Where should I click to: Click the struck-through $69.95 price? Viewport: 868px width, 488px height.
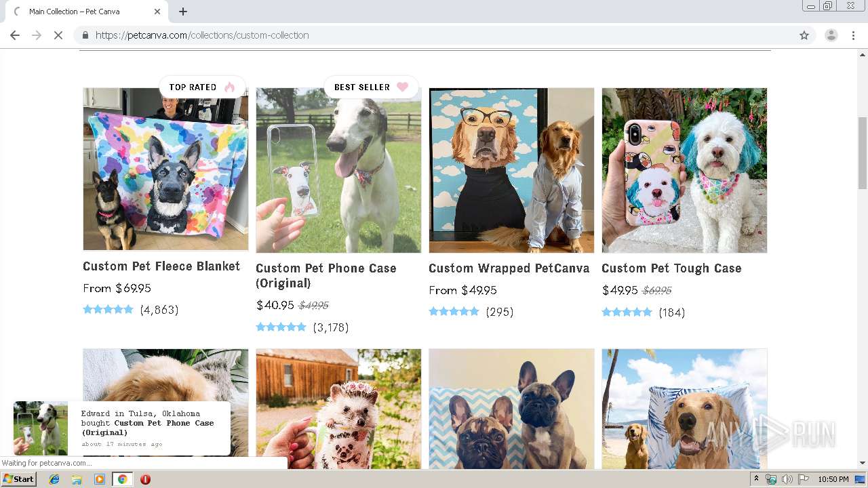(x=657, y=291)
